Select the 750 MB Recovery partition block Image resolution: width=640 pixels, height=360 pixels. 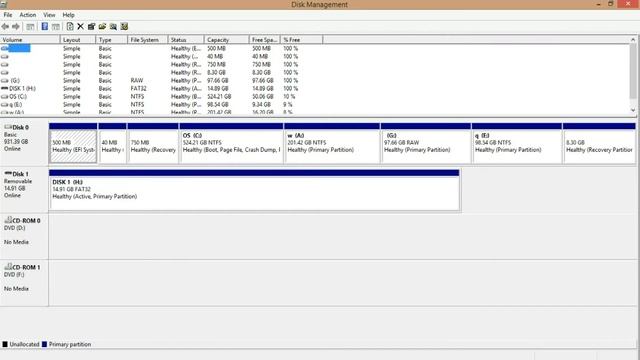[153, 143]
